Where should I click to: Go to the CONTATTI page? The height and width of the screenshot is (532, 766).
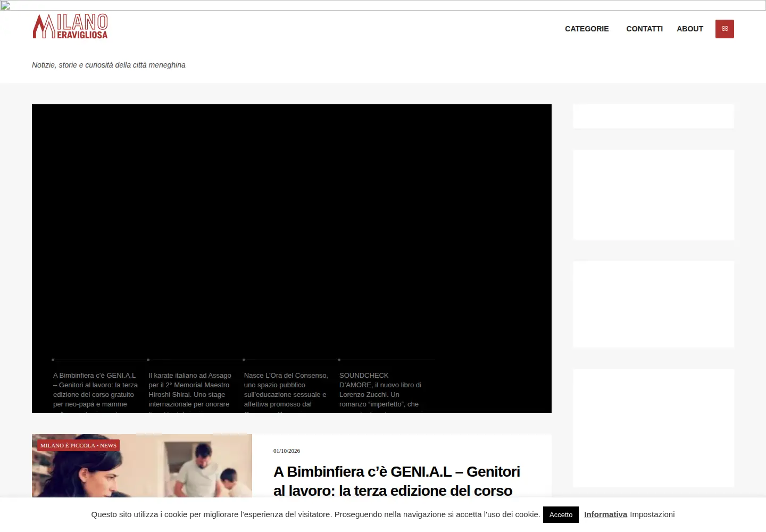pos(644,29)
